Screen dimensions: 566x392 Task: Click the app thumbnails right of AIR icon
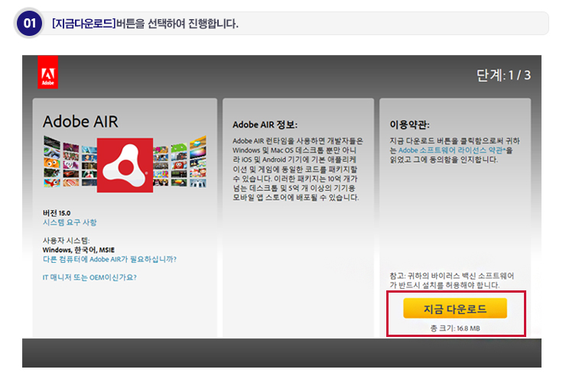tap(180, 161)
